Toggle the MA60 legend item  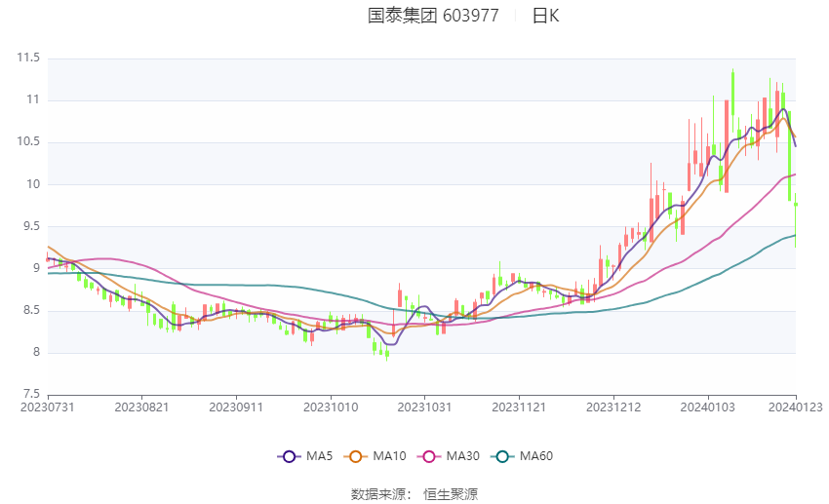coord(522,456)
